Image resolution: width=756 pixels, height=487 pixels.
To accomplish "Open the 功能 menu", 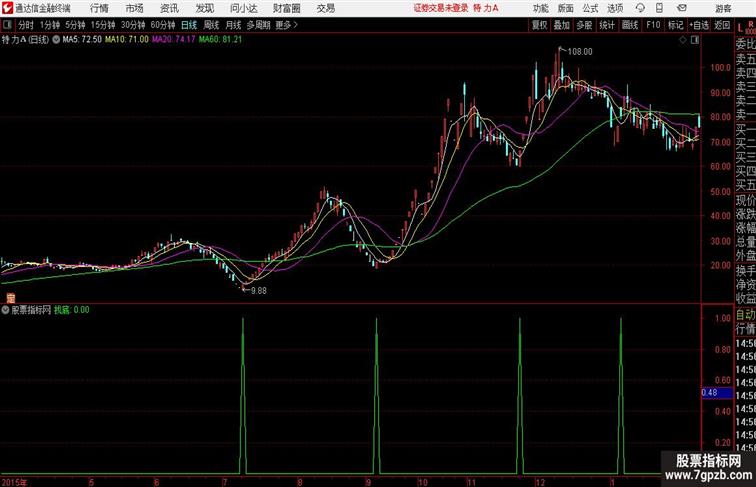I will 541,8.
